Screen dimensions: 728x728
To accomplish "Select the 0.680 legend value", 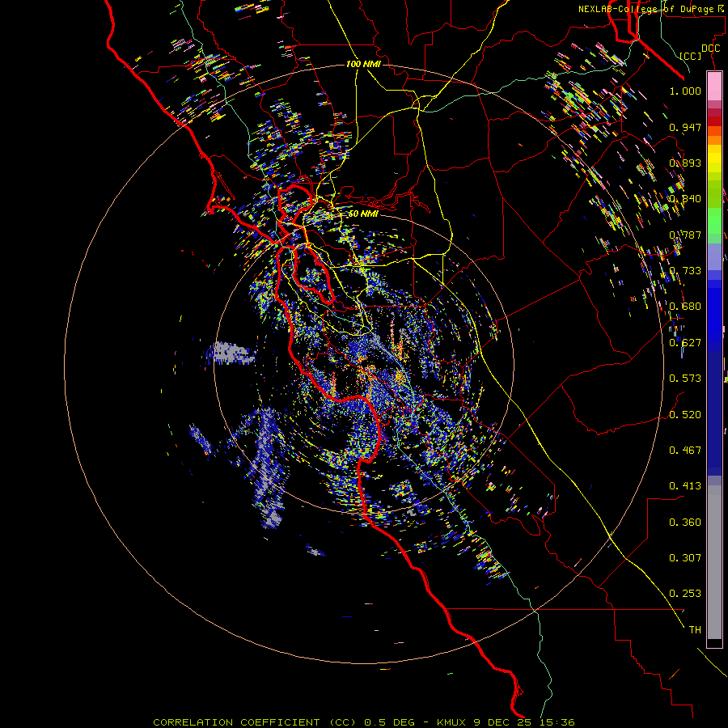I will pos(685,307).
